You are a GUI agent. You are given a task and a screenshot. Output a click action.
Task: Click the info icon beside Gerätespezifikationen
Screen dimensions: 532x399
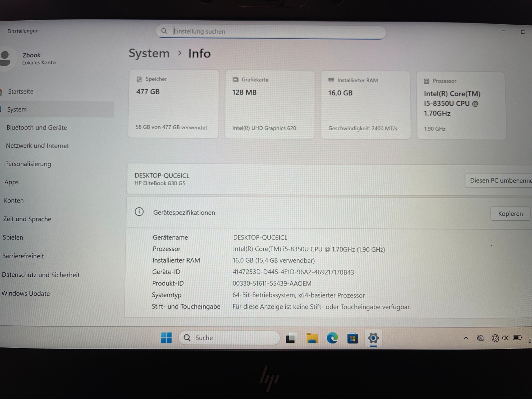click(x=139, y=212)
